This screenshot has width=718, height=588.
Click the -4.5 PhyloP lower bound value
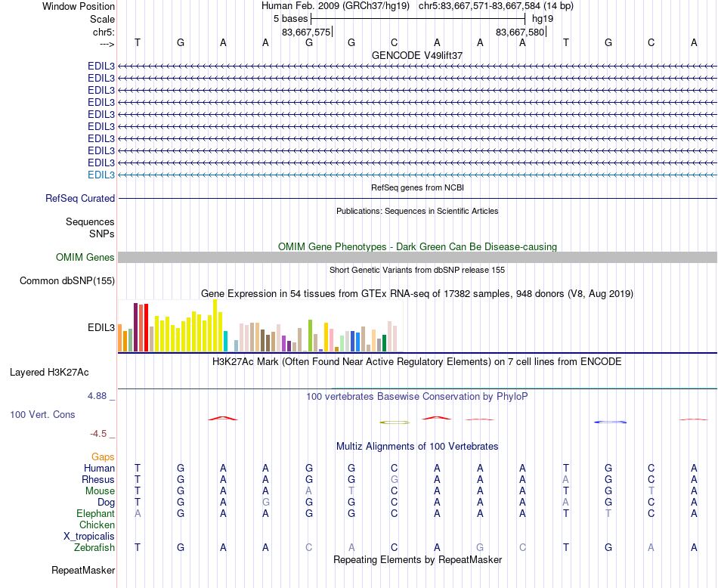98,434
